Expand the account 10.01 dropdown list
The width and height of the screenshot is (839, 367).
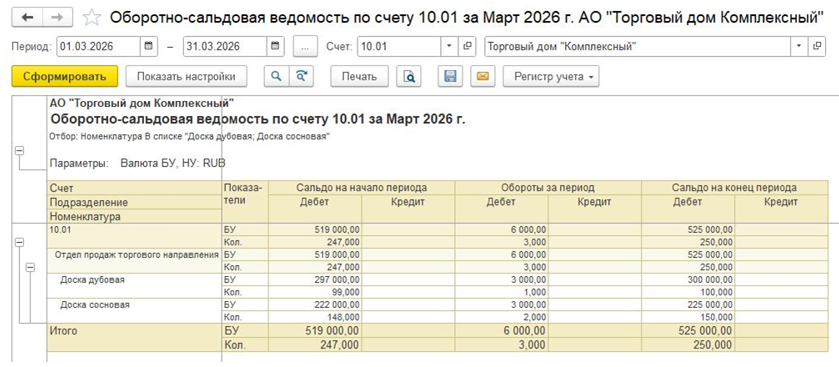(x=449, y=46)
